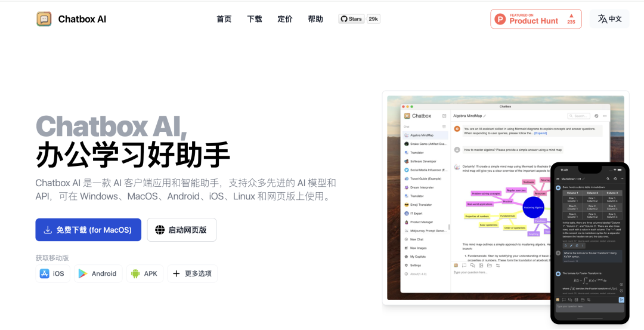Open the 帮助 help page
This screenshot has width=644, height=330.
[x=315, y=19]
